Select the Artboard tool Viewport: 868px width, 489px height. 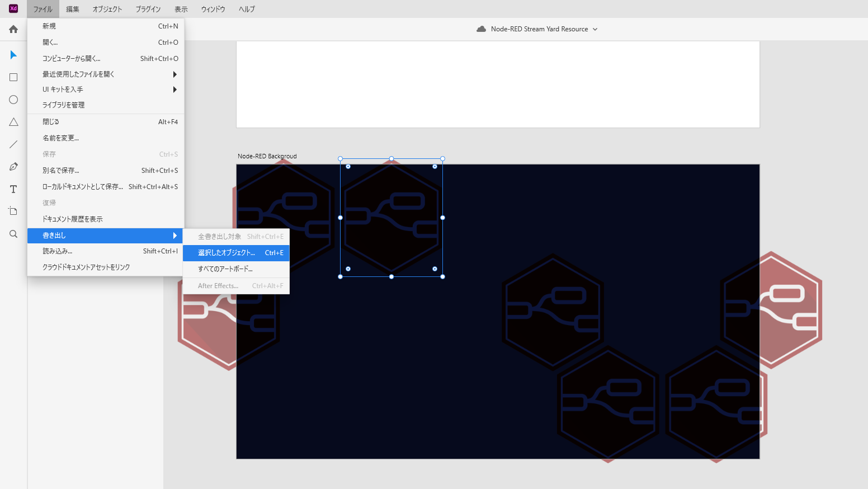click(13, 211)
